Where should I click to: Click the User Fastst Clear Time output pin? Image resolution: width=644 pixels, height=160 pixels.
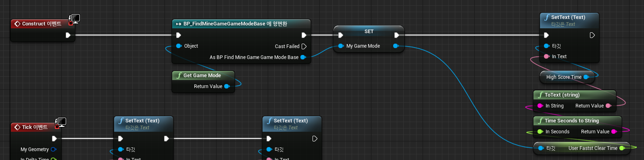(622, 148)
